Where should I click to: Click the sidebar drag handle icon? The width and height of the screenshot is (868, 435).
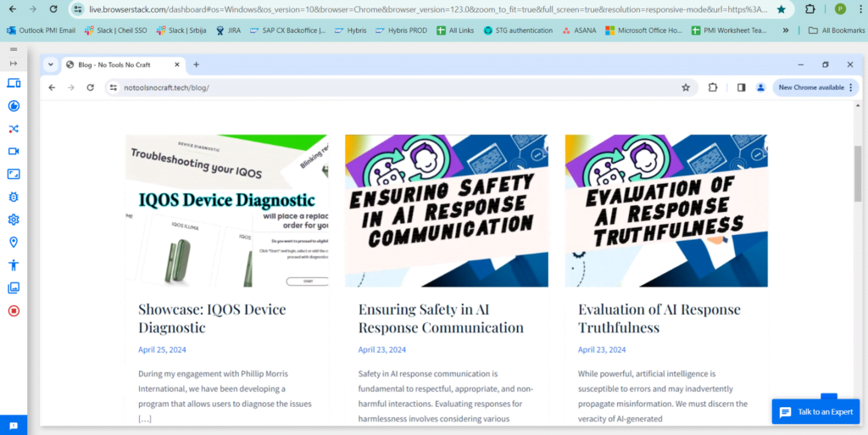click(x=14, y=49)
